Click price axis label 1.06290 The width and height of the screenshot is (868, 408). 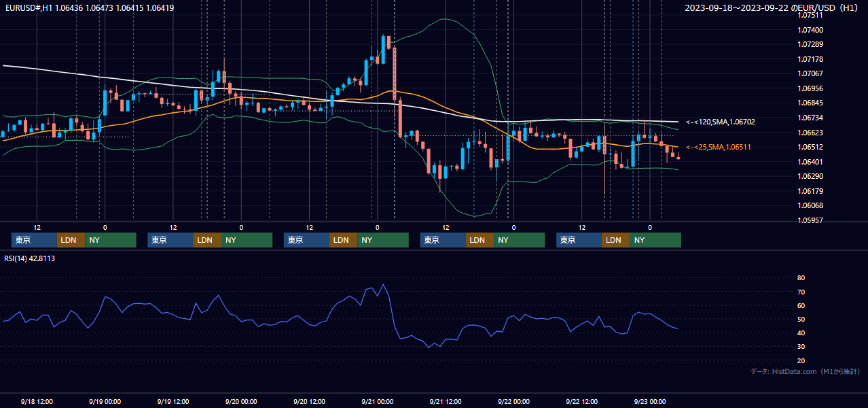click(x=810, y=176)
